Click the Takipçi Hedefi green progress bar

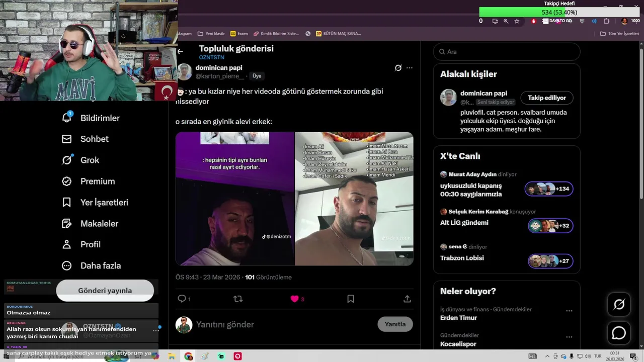(x=559, y=12)
